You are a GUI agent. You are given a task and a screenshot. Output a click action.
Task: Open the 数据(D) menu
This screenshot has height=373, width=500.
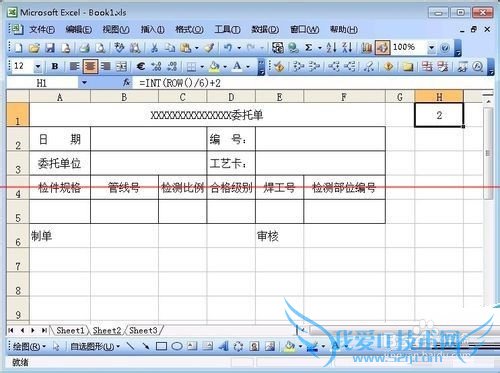coord(265,30)
